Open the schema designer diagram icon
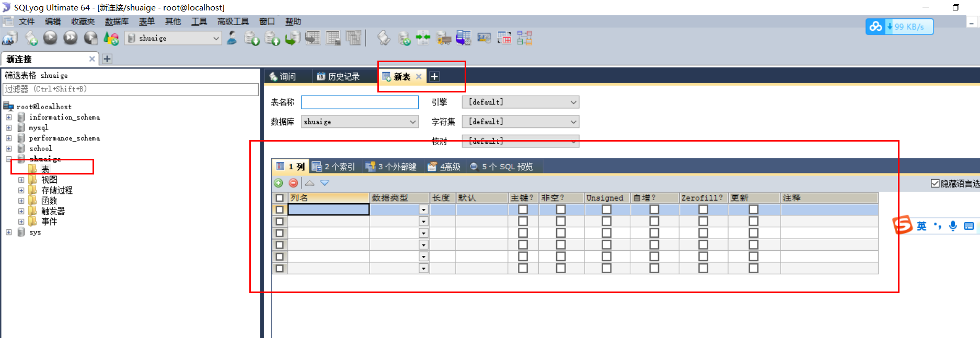The image size is (980, 338). (x=525, y=38)
